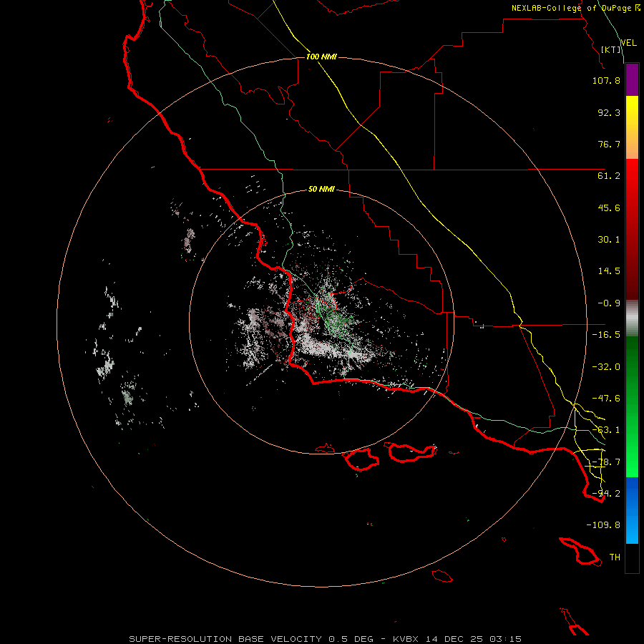
Task: Click the [KT] units label
Action: [611, 49]
